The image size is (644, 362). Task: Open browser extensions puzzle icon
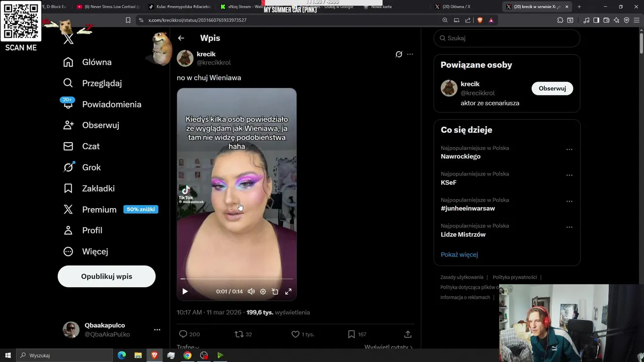(x=560, y=20)
